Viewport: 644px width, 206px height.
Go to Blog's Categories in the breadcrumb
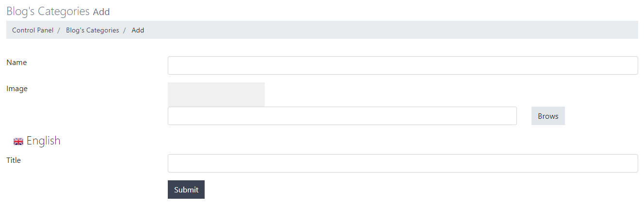(x=92, y=30)
